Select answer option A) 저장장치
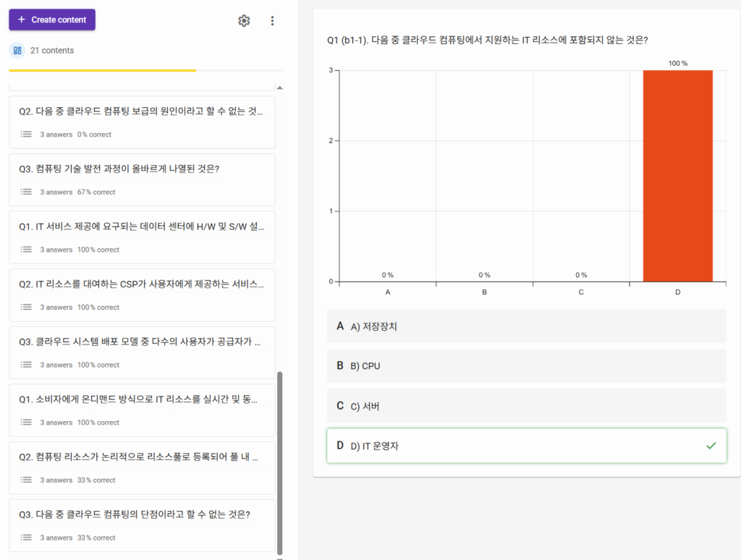 click(x=526, y=326)
